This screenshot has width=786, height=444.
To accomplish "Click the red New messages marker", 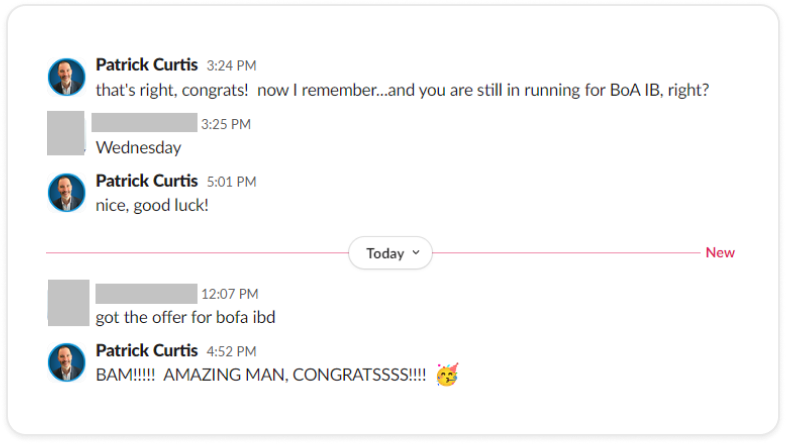I will [720, 253].
